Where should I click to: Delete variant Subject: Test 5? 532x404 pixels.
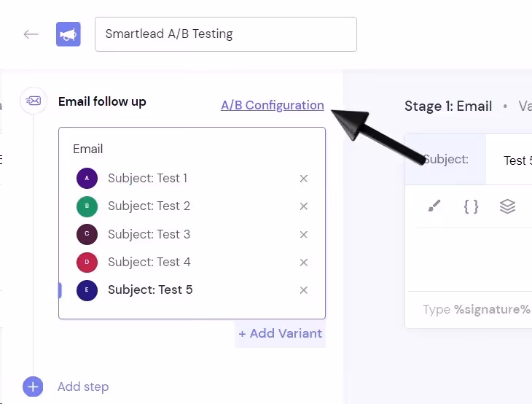point(304,290)
